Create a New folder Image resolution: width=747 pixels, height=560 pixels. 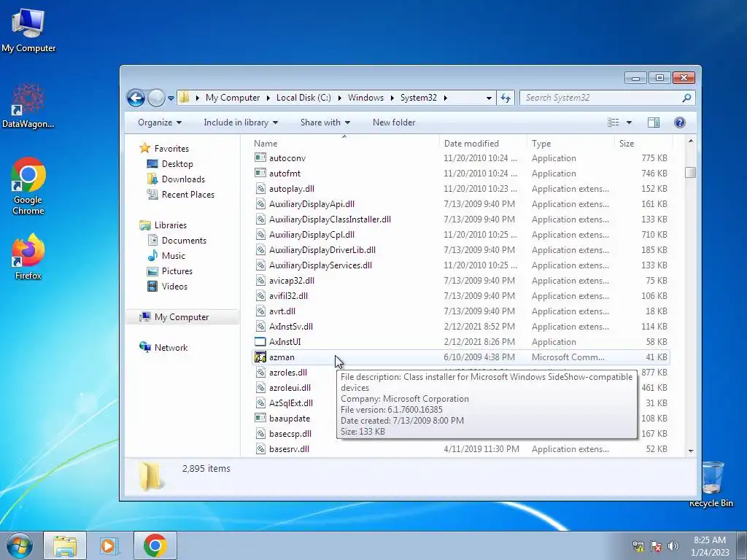394,122
